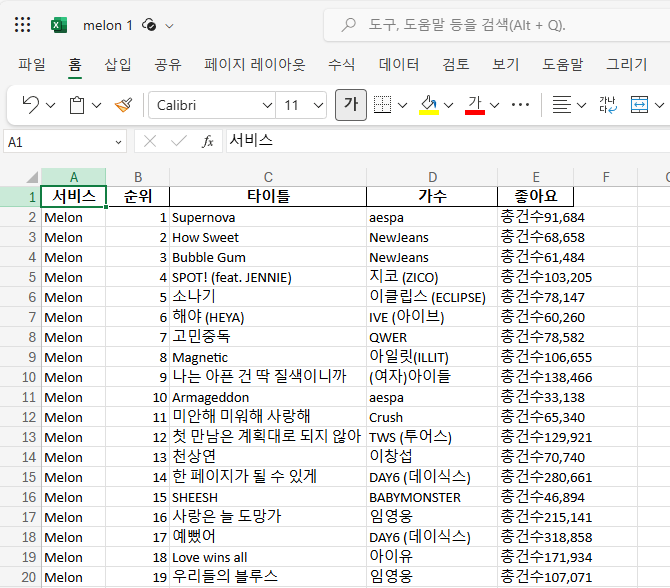
Task: Open more font options ellipsis
Action: [x=520, y=105]
